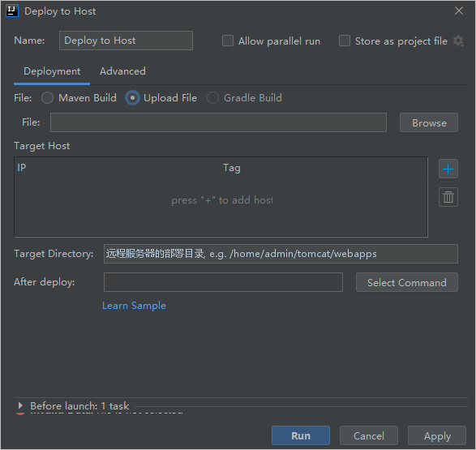Open the gear settings for project file

(458, 41)
